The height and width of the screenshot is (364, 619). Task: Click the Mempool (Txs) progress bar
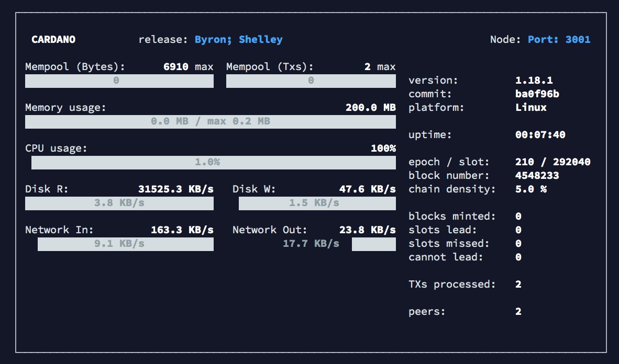[311, 81]
